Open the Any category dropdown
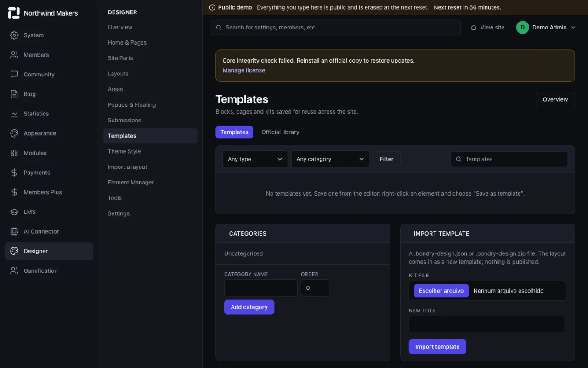This screenshot has height=368, width=588. pos(330,159)
